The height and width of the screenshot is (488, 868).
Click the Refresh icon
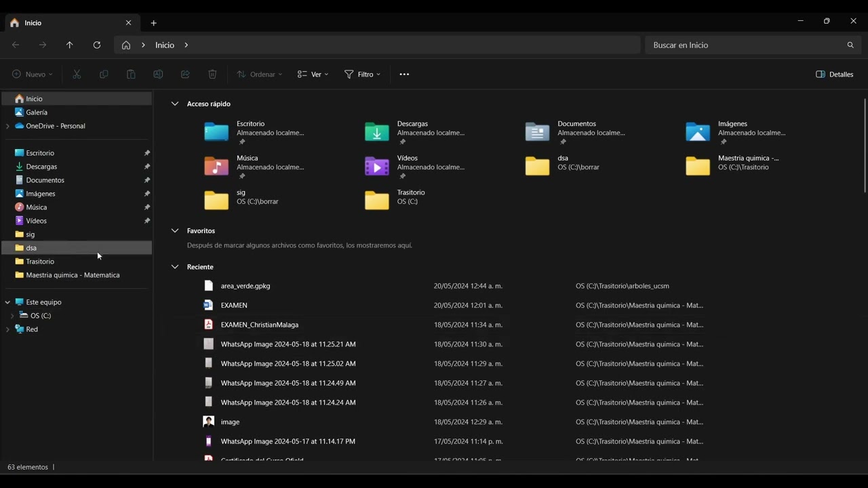tap(97, 45)
